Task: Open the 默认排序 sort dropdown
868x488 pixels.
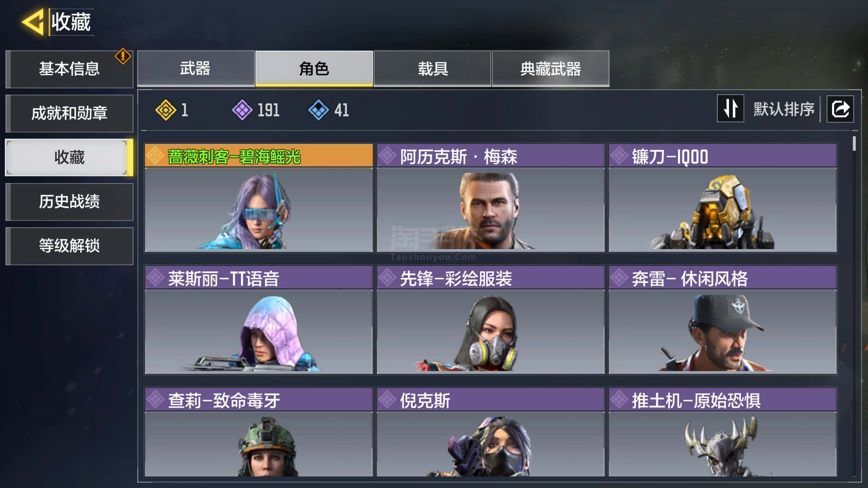Action: (x=784, y=109)
